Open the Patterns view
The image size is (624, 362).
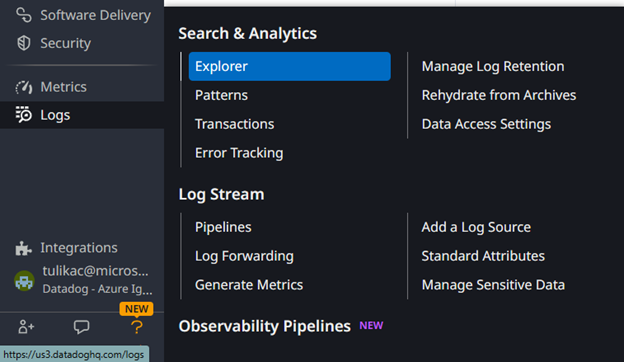(x=221, y=95)
